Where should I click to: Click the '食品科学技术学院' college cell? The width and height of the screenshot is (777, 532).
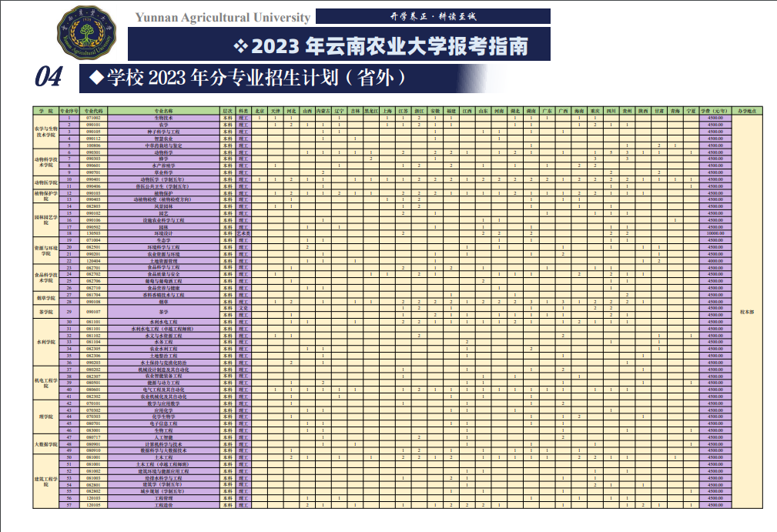(45, 278)
